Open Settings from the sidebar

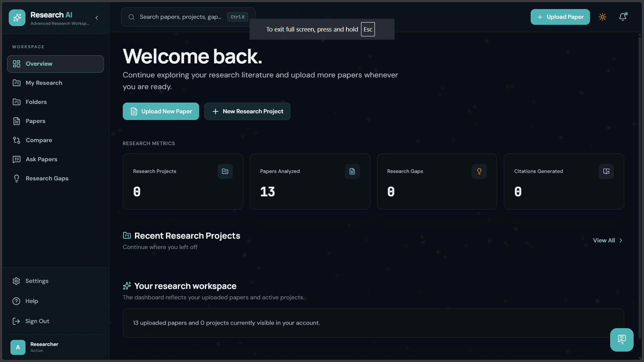(x=55, y=281)
